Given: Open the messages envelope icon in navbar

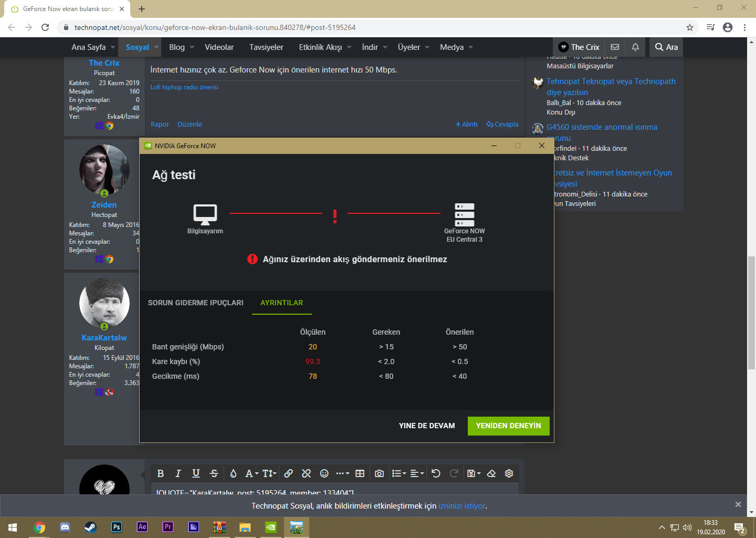Looking at the screenshot, I should (615, 47).
